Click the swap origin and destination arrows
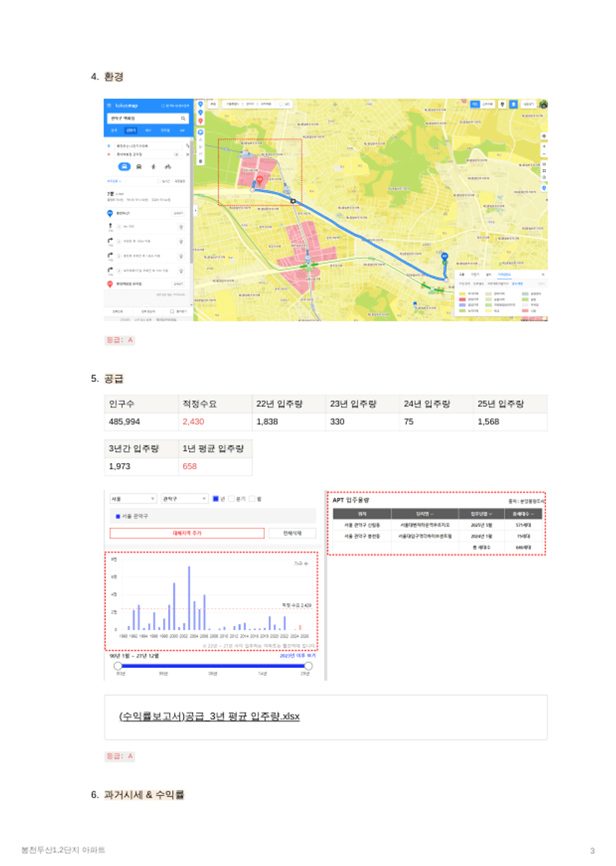Viewport: 616px width, 866px height. click(x=187, y=146)
